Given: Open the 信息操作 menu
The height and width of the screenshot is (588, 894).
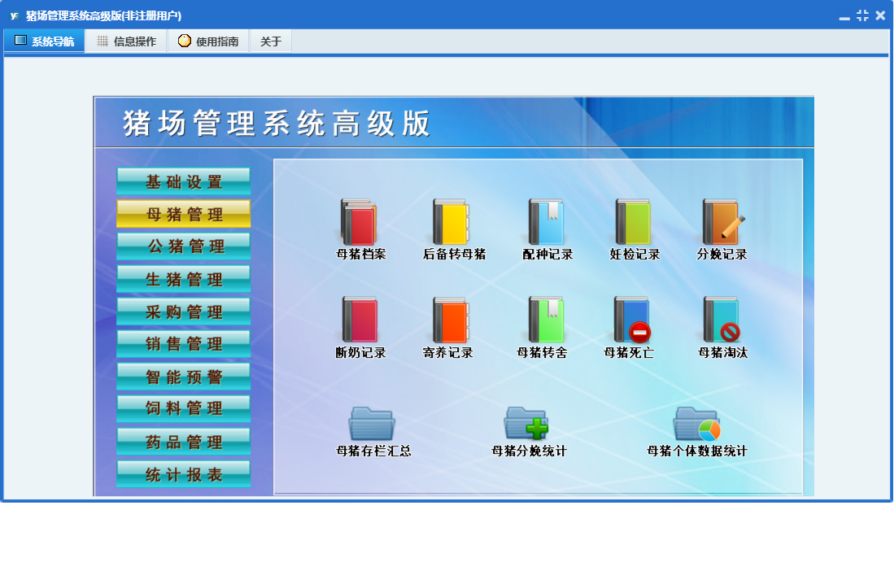Looking at the screenshot, I should click(x=127, y=41).
